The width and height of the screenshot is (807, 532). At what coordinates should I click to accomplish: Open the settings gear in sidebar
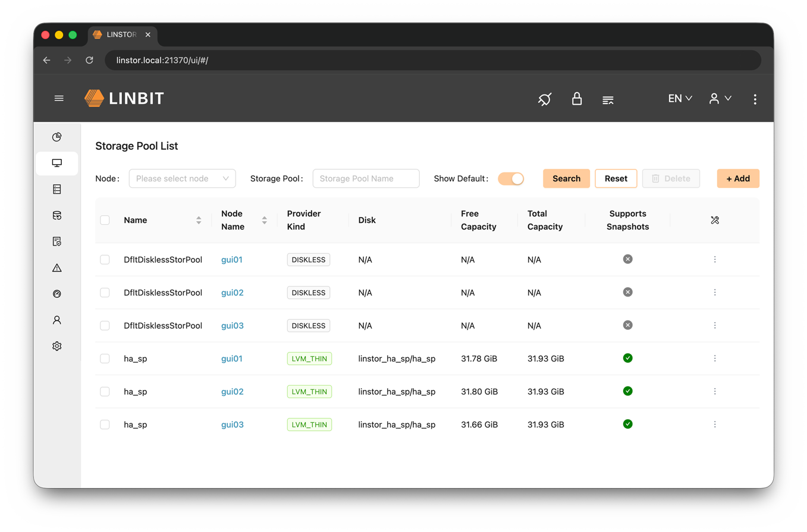(x=57, y=346)
